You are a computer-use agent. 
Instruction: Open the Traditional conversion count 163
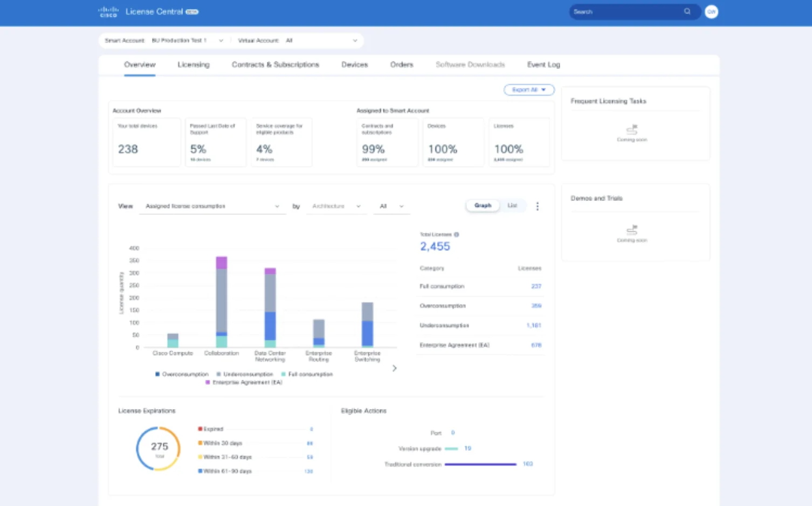coord(528,464)
